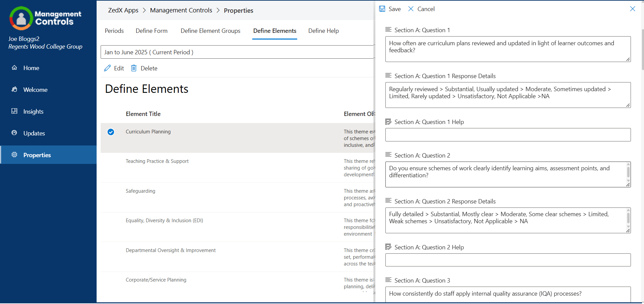Click the Properties gear icon
Screen dimensions: 644x304
pyautogui.click(x=14, y=155)
